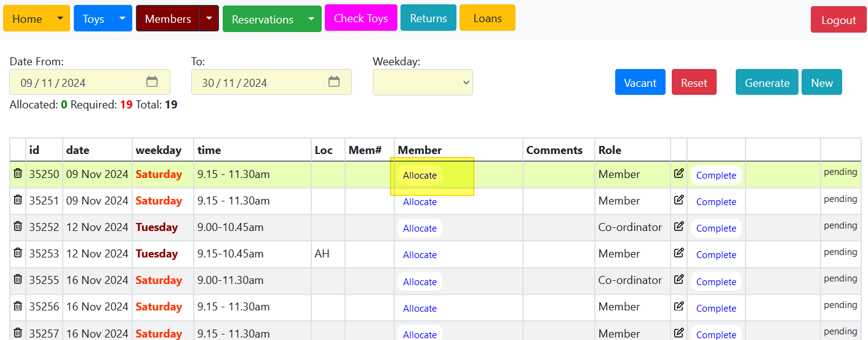Screen dimensions: 868x340
Task: Click the Generate button
Action: (x=766, y=83)
